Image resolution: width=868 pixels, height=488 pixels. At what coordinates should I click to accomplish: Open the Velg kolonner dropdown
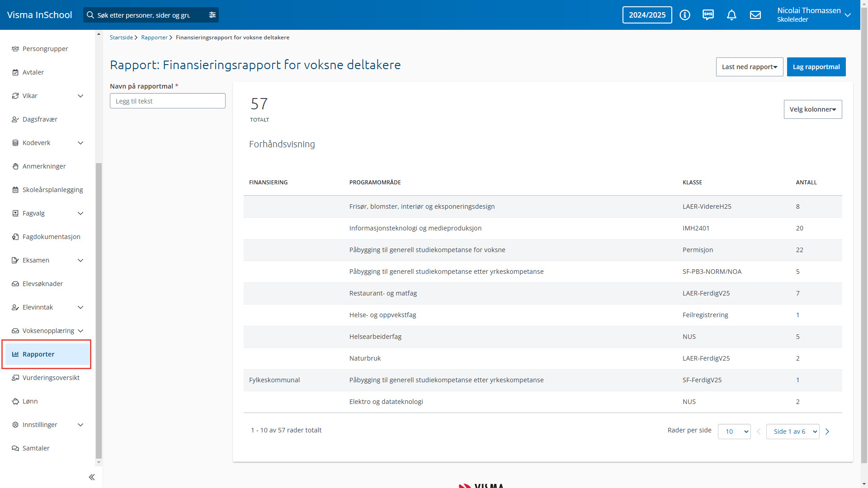813,109
